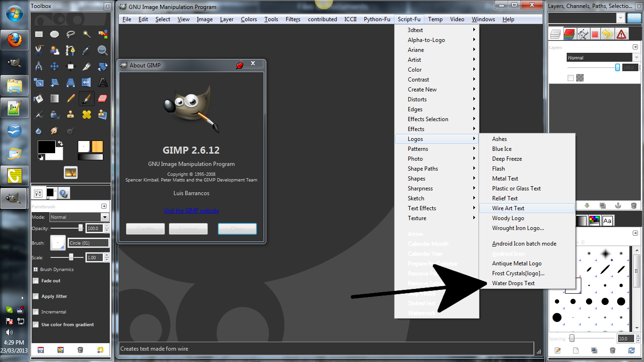Select the Bucket Fill tool
Viewport: 644px width, 362px height.
click(39, 99)
